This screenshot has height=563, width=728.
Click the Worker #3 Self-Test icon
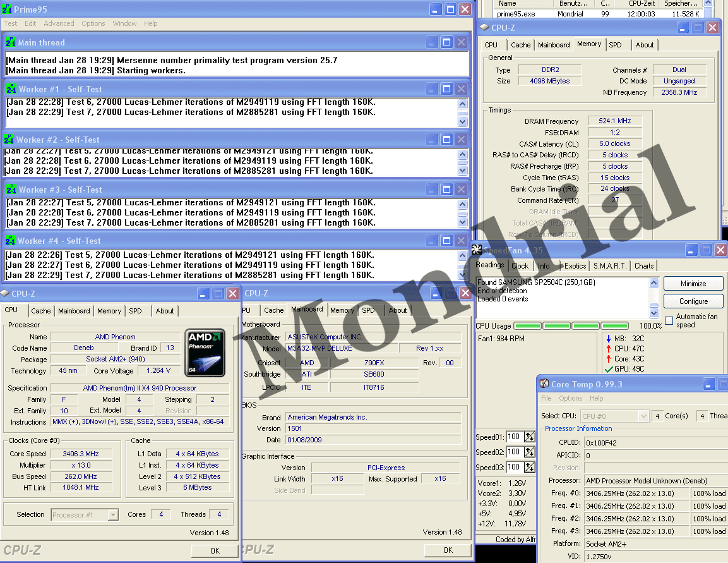click(11, 190)
